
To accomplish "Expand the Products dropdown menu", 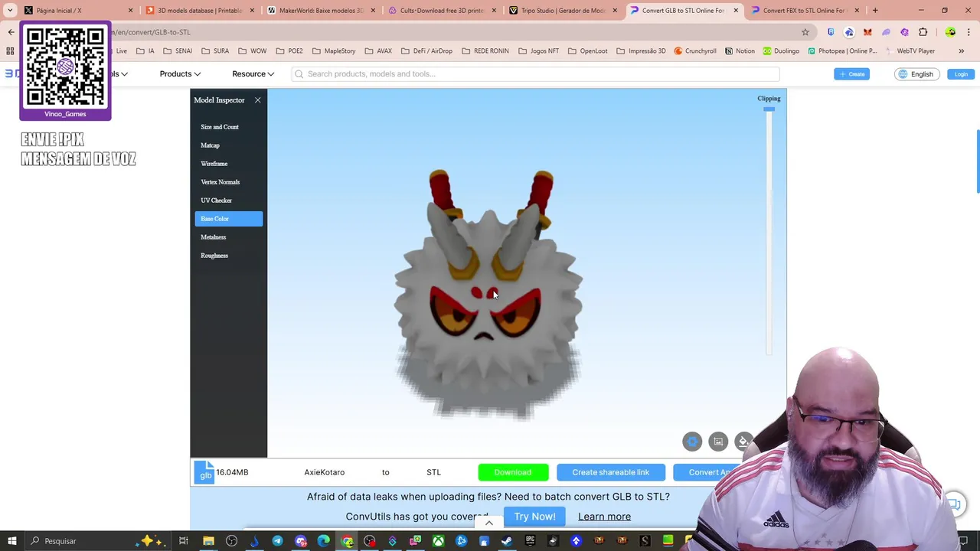I will pyautogui.click(x=180, y=74).
